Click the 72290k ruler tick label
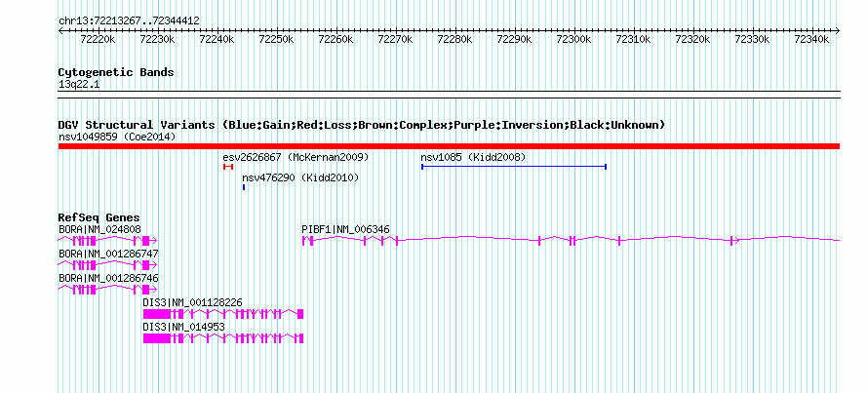Viewport: 868px width, 393px height. (514, 39)
